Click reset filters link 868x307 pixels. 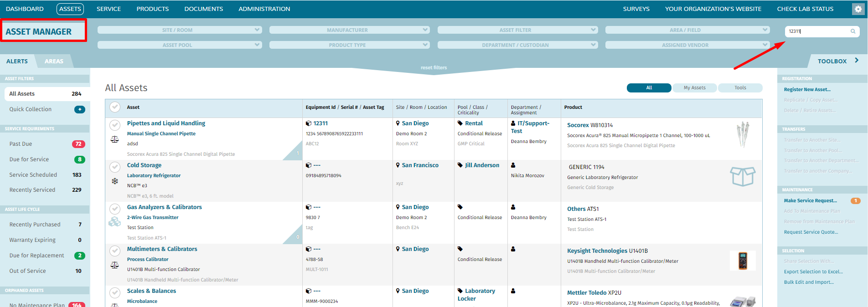434,67
